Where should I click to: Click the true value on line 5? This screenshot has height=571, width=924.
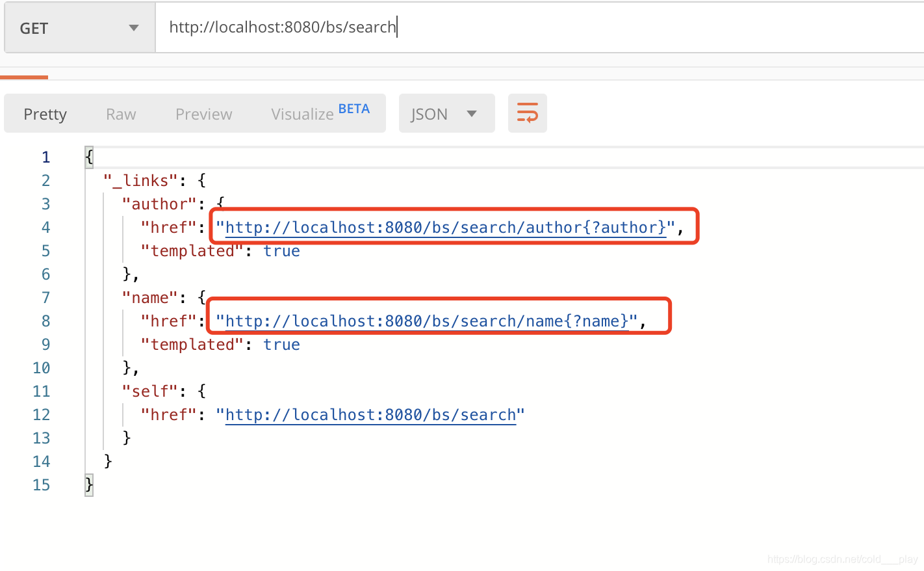tap(281, 251)
